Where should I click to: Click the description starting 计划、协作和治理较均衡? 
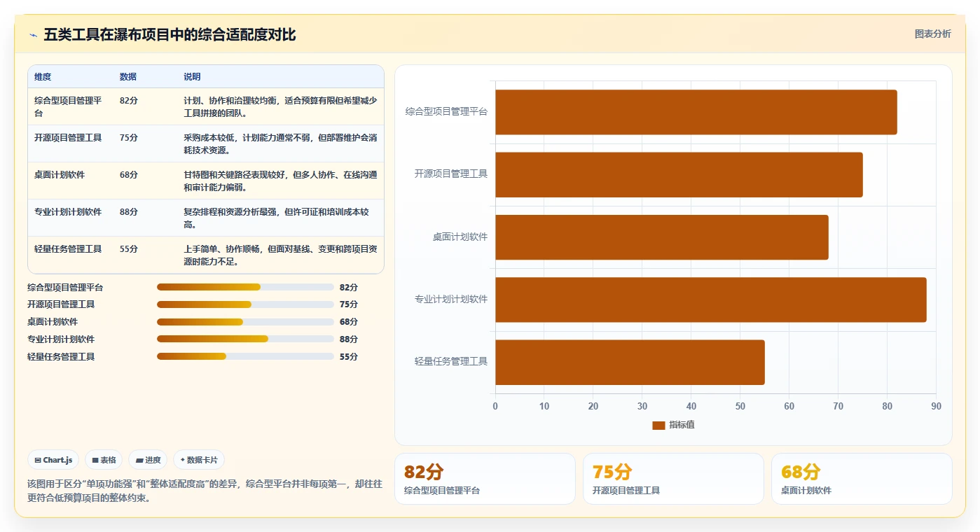(x=280, y=106)
